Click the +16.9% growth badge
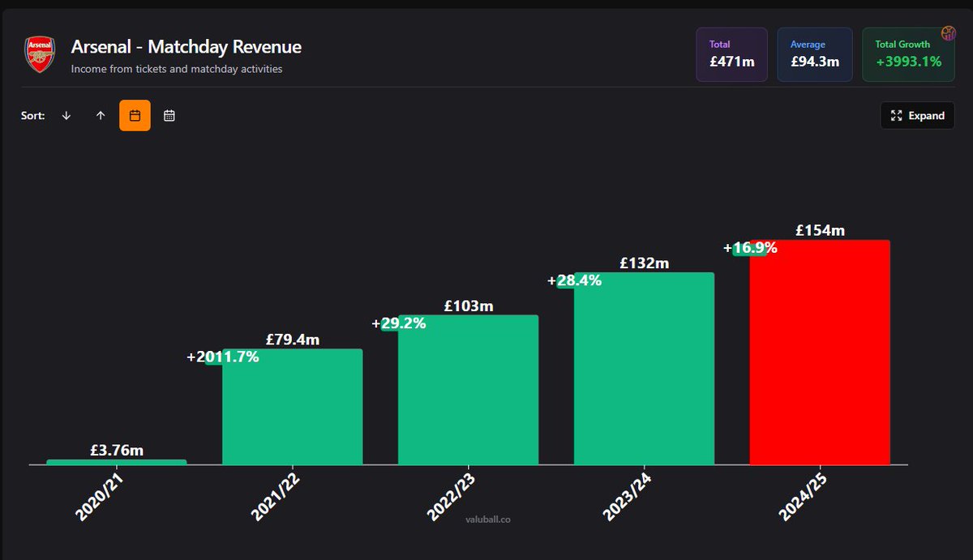 751,248
